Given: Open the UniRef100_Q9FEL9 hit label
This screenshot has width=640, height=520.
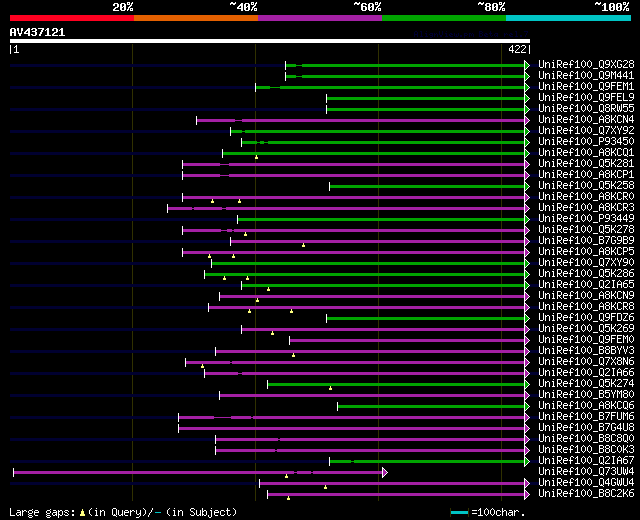Looking at the screenshot, I should 586,98.
